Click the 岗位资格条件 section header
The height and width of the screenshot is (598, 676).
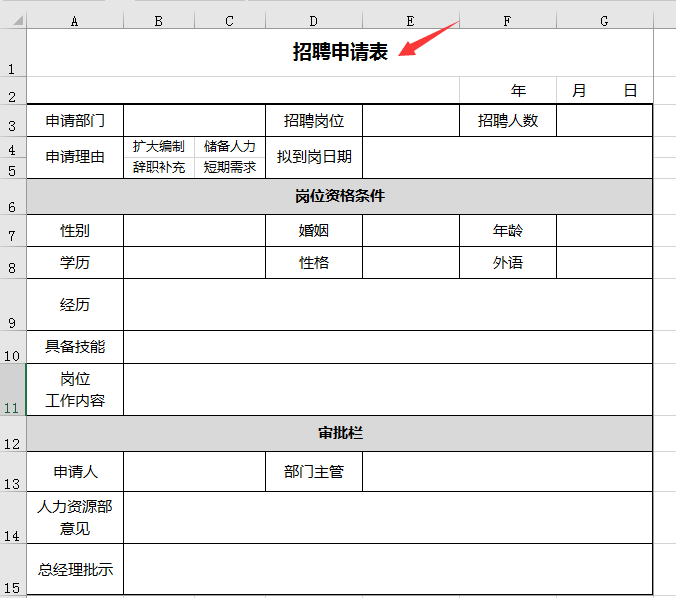point(340,196)
